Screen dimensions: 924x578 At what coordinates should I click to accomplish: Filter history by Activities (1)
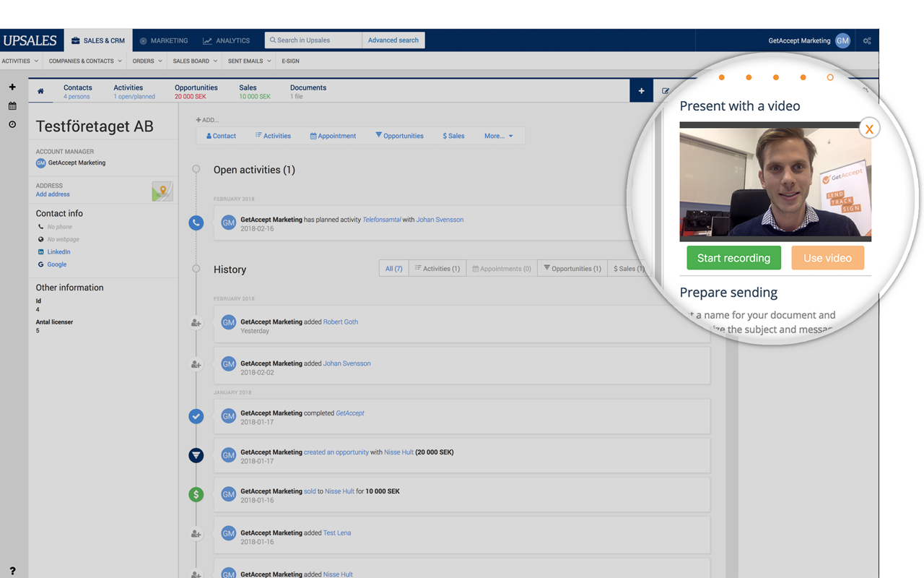point(437,269)
